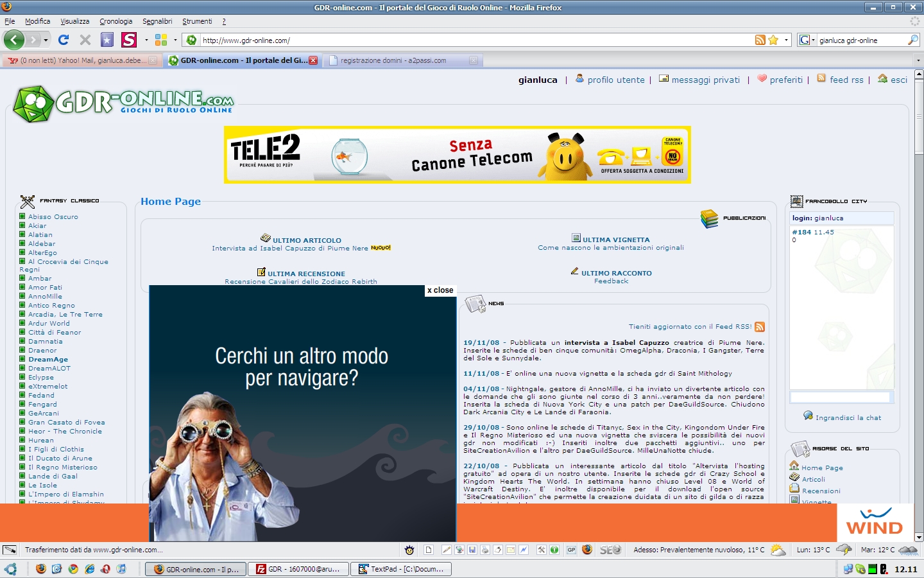Click the Tele2 Senza Canone Telecom banner
Viewport: 924px width, 578px height.
click(458, 155)
